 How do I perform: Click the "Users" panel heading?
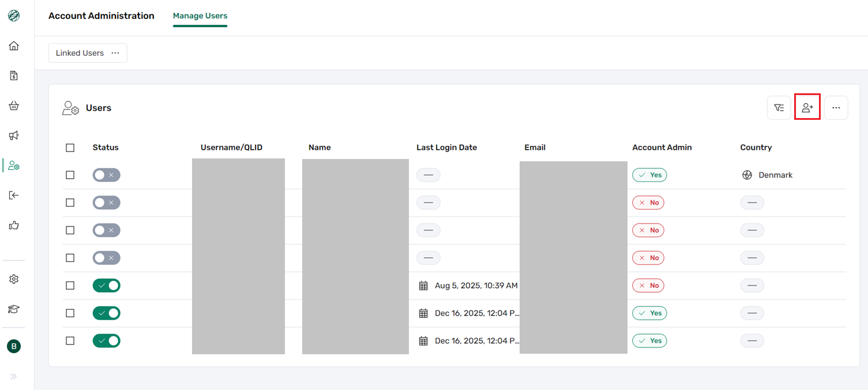[x=99, y=108]
